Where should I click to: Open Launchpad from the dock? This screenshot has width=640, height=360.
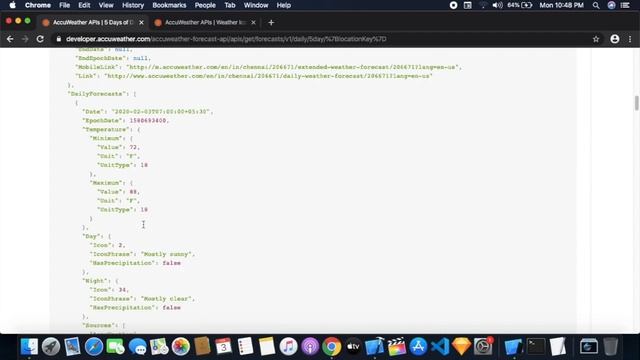(51, 347)
